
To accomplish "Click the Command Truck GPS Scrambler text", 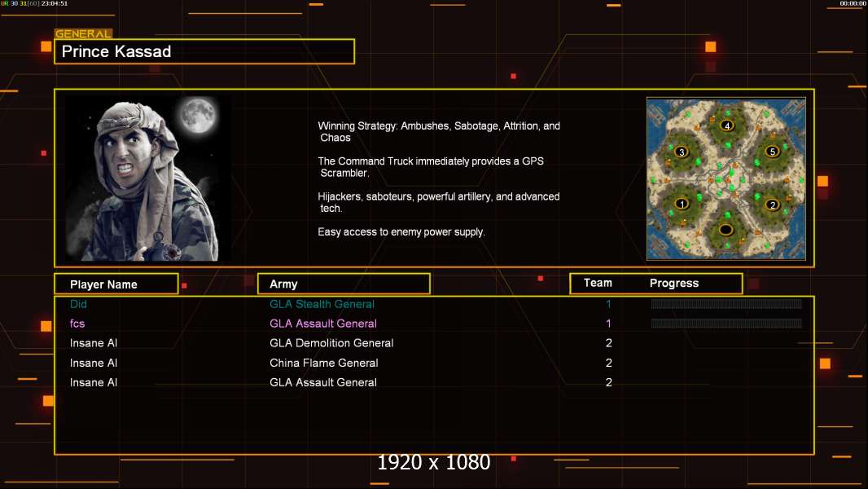I will coord(431,167).
